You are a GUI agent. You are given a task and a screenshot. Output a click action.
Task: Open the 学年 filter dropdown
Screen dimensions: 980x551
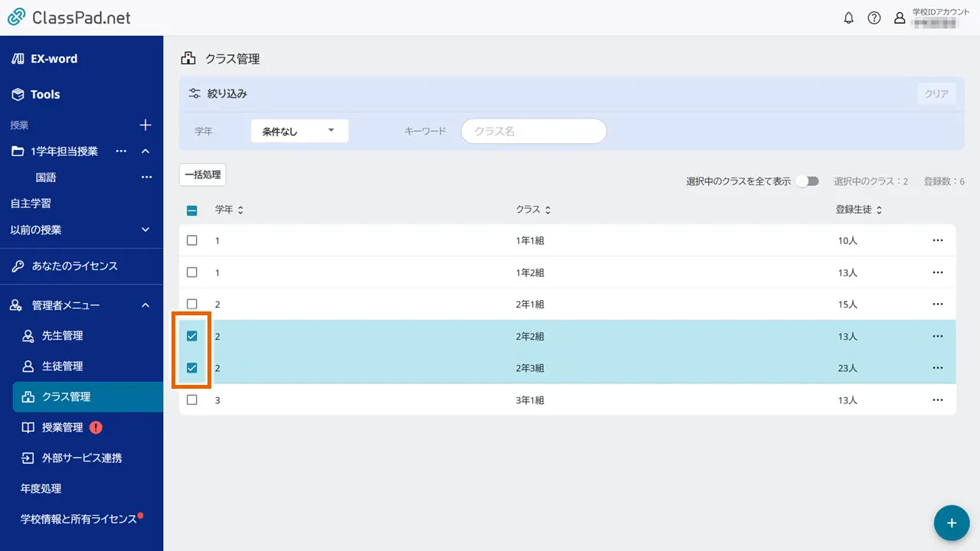(299, 131)
